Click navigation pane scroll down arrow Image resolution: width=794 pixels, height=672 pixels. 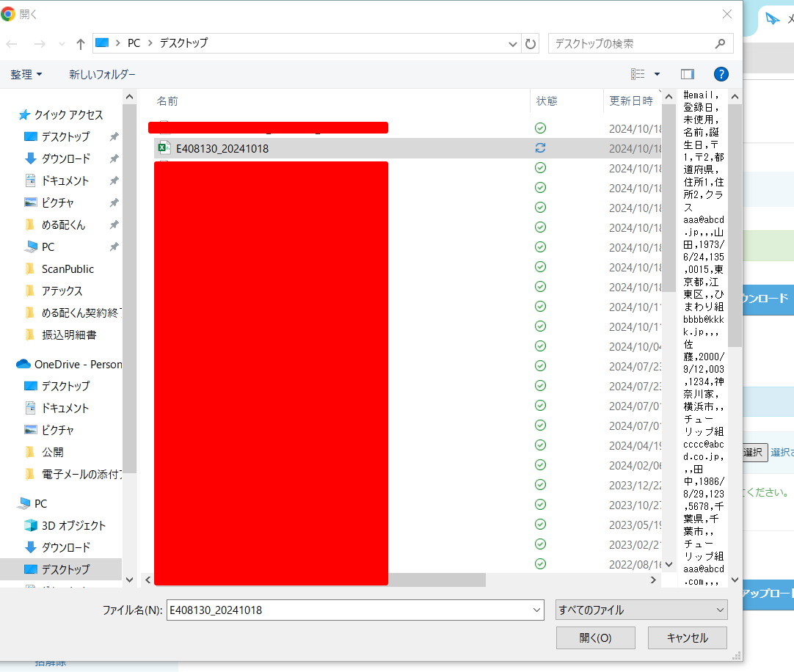pos(129,580)
